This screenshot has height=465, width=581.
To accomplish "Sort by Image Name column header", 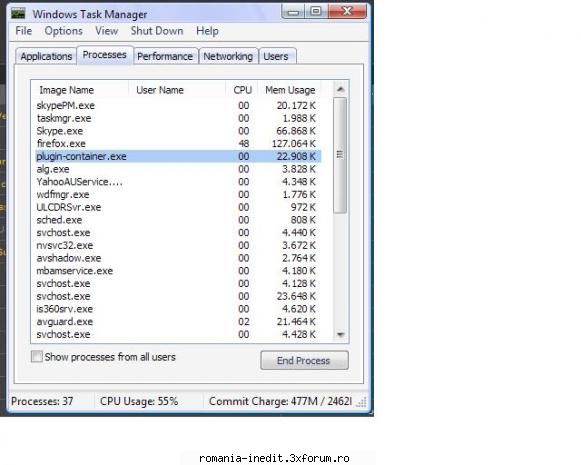I will [80, 90].
